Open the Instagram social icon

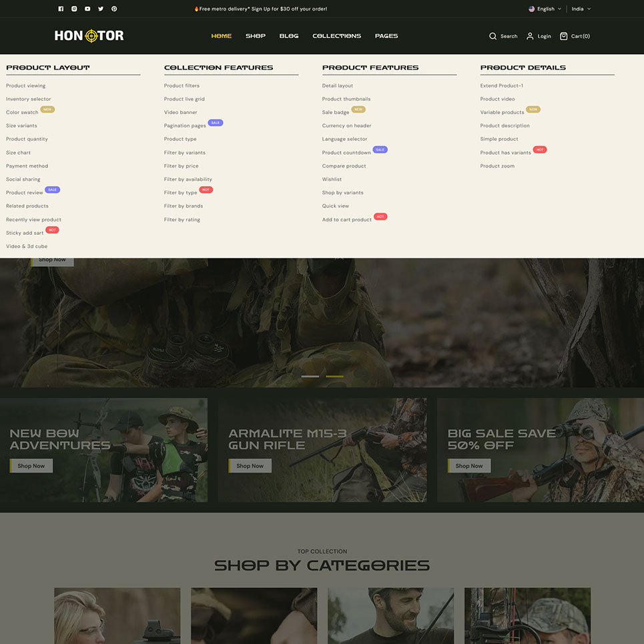click(74, 9)
